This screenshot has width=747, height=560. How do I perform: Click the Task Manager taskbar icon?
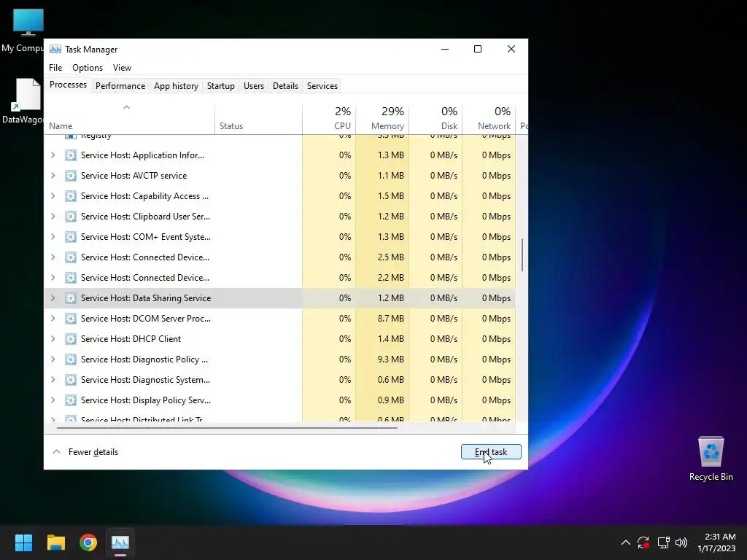coord(120,542)
